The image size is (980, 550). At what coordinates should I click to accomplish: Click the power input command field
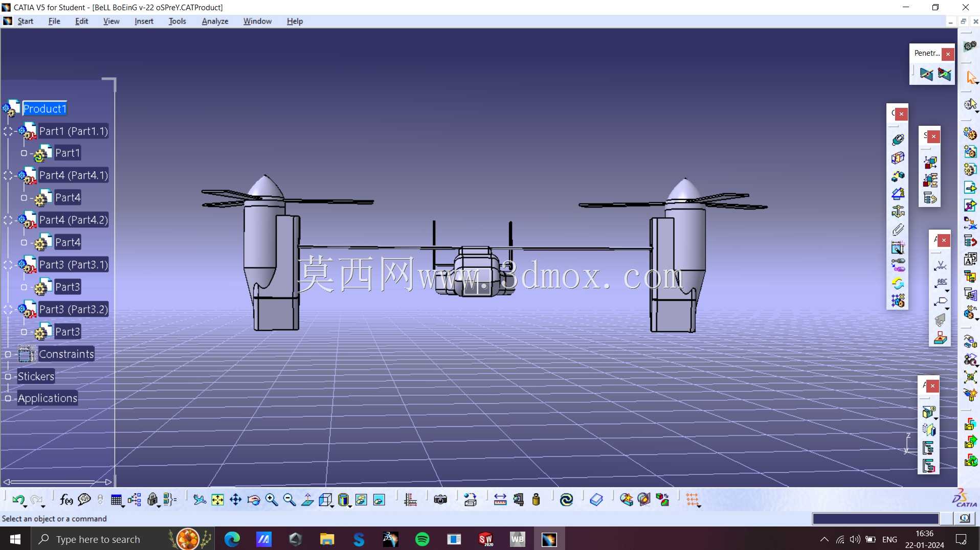click(x=876, y=519)
